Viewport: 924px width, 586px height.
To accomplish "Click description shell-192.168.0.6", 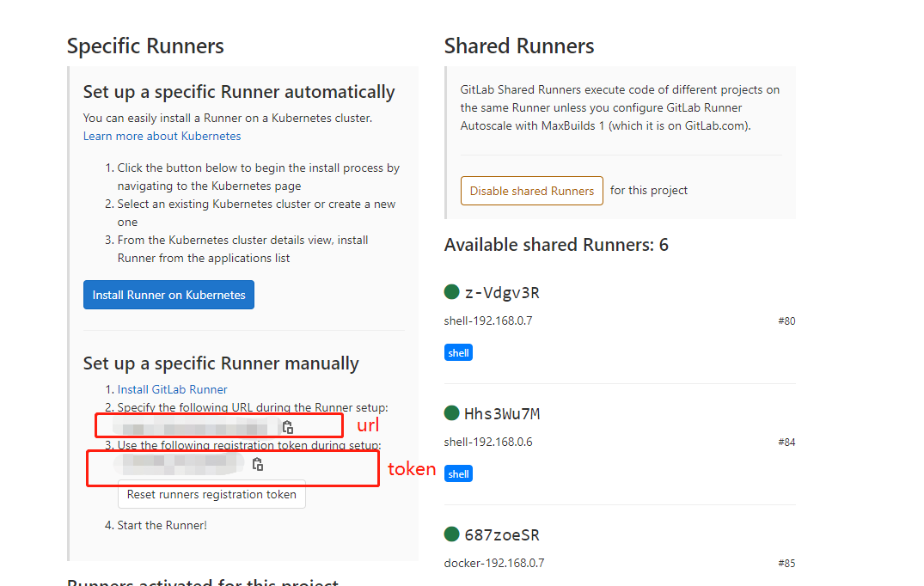I will [x=488, y=443].
